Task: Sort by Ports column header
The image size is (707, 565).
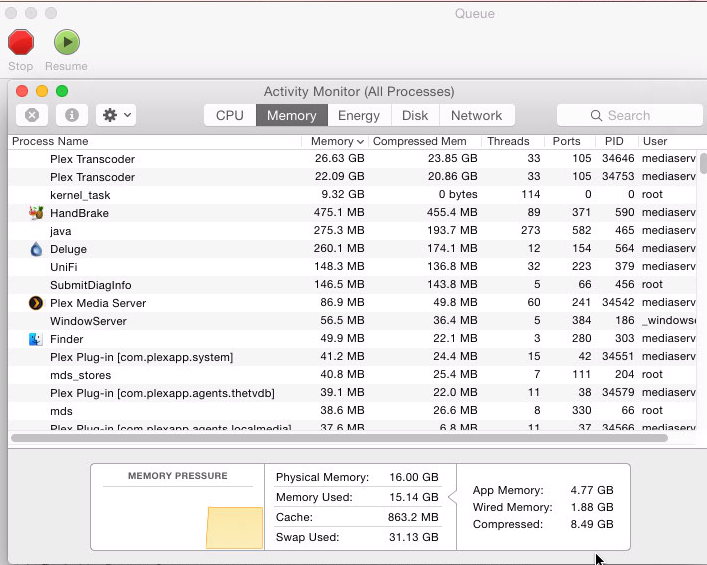Action: coord(569,141)
